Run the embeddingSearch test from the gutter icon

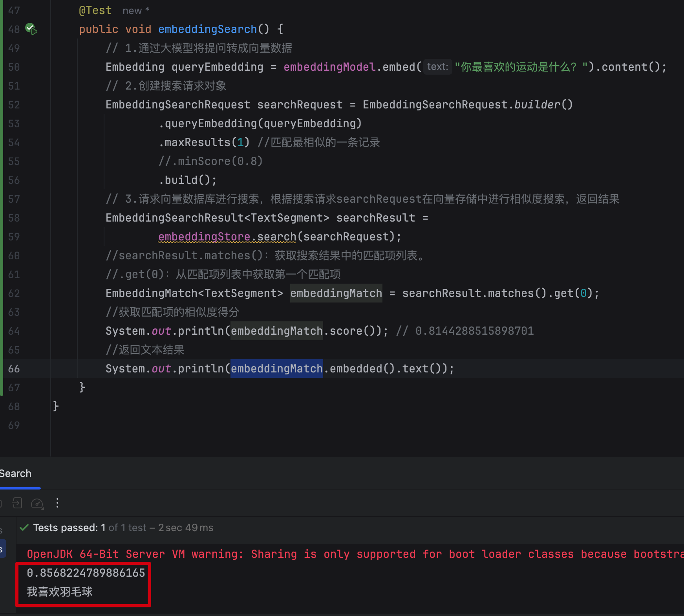(x=31, y=29)
